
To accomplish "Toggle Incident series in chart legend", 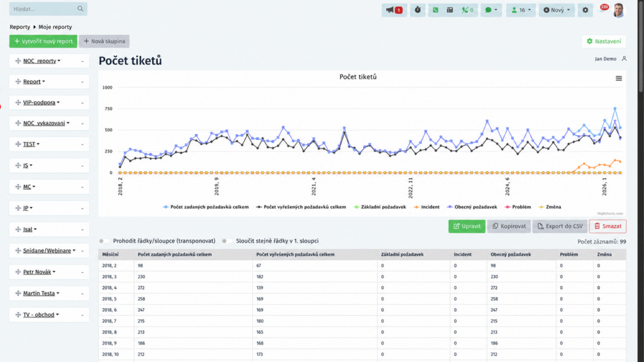I will point(426,207).
